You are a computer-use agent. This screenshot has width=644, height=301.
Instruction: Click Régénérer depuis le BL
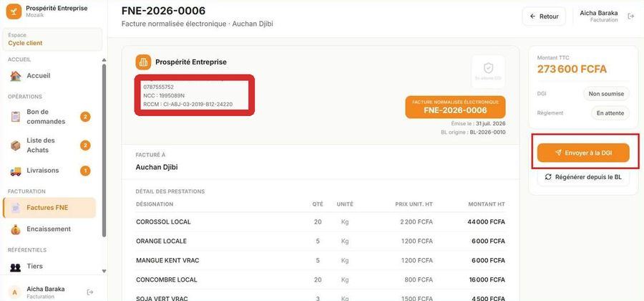583,177
